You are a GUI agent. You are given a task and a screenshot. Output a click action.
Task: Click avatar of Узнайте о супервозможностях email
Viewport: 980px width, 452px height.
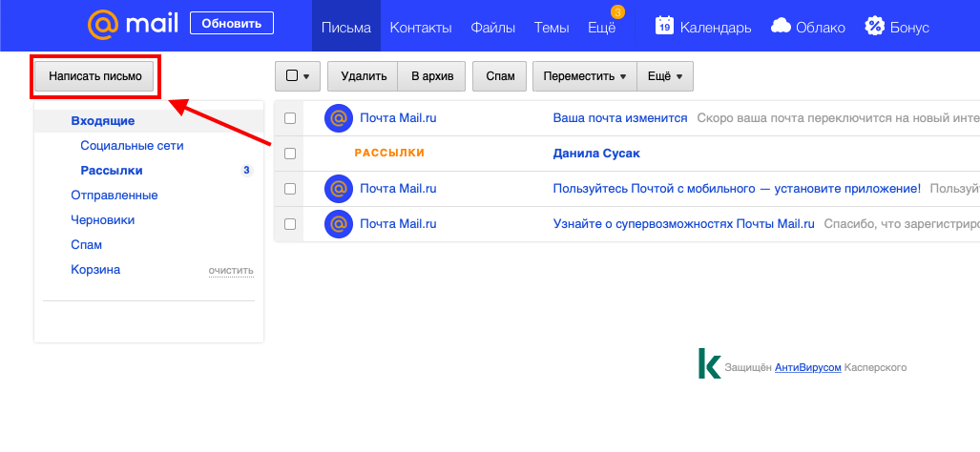339,224
